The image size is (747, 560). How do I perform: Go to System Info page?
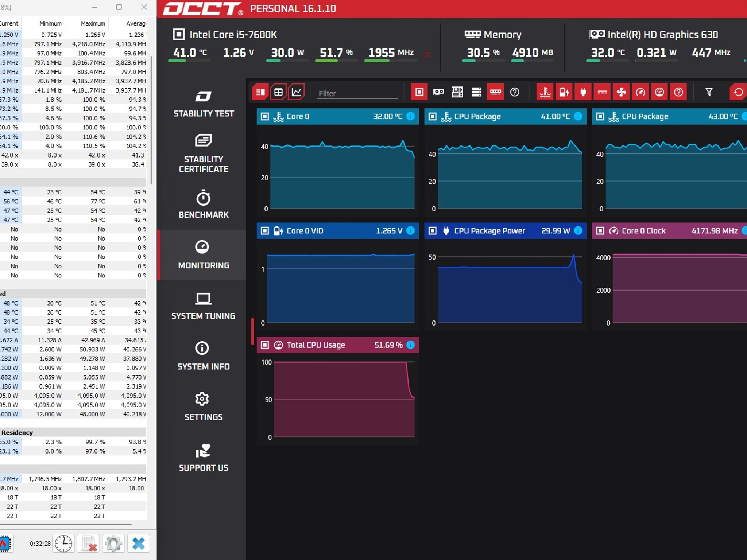204,356
